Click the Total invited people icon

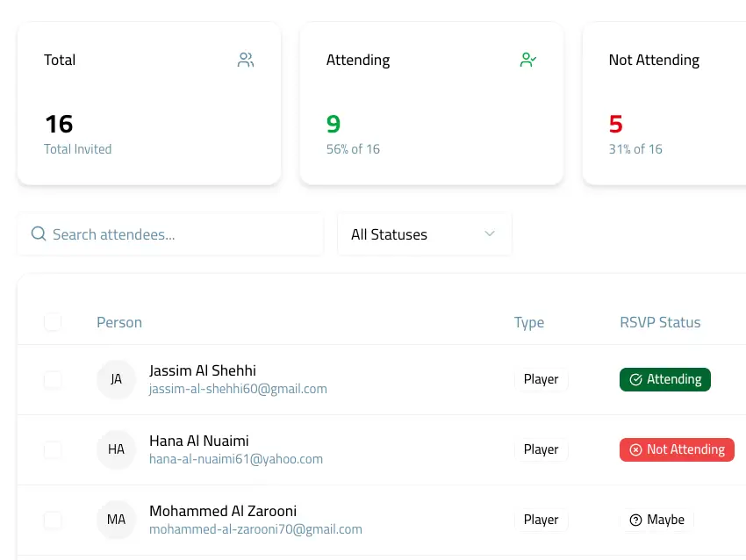pyautogui.click(x=246, y=61)
